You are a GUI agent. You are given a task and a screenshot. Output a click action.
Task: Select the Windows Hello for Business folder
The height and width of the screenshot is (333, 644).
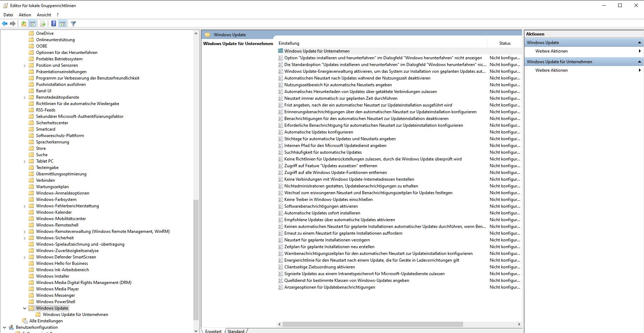pos(62,263)
